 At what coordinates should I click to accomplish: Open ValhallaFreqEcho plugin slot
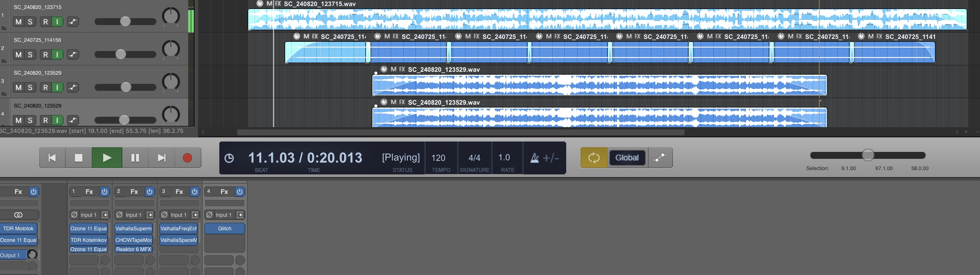coord(179,228)
